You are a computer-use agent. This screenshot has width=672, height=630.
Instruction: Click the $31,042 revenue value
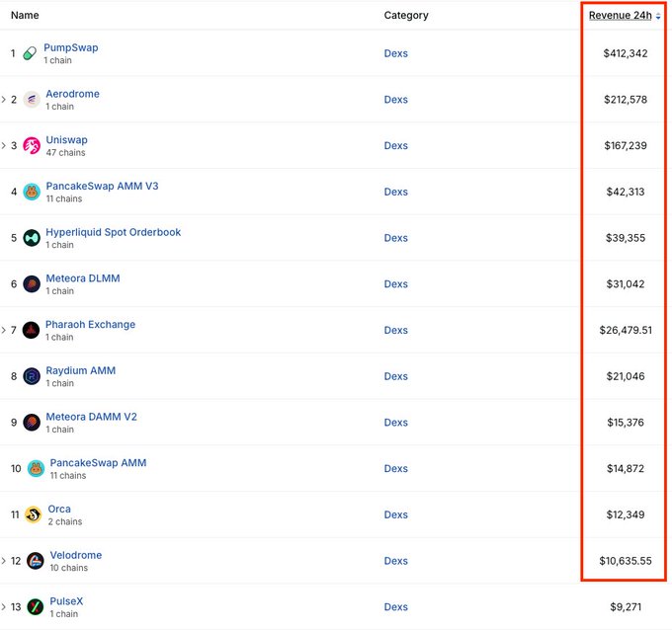(x=626, y=284)
